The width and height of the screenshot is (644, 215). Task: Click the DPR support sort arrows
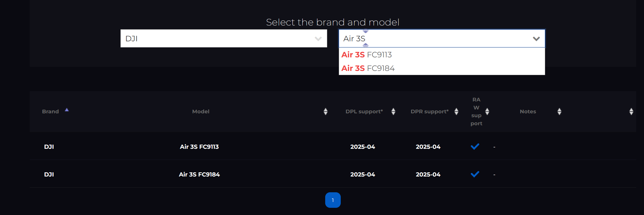tap(456, 111)
